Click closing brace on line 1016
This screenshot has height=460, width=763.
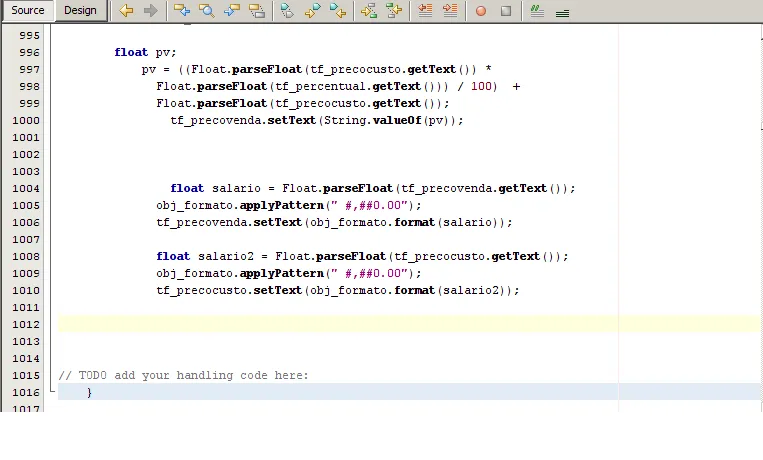click(89, 392)
